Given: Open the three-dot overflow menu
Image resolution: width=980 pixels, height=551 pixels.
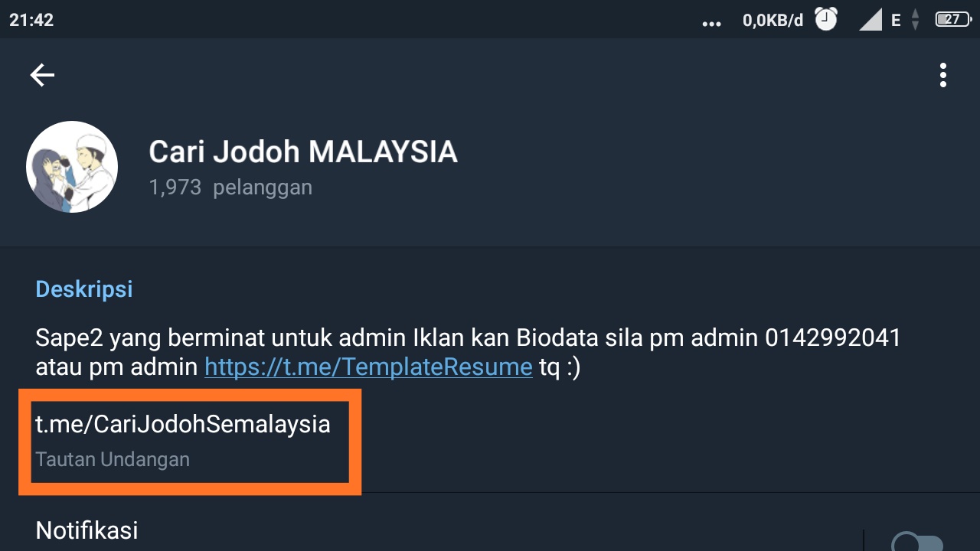Looking at the screenshot, I should (942, 74).
